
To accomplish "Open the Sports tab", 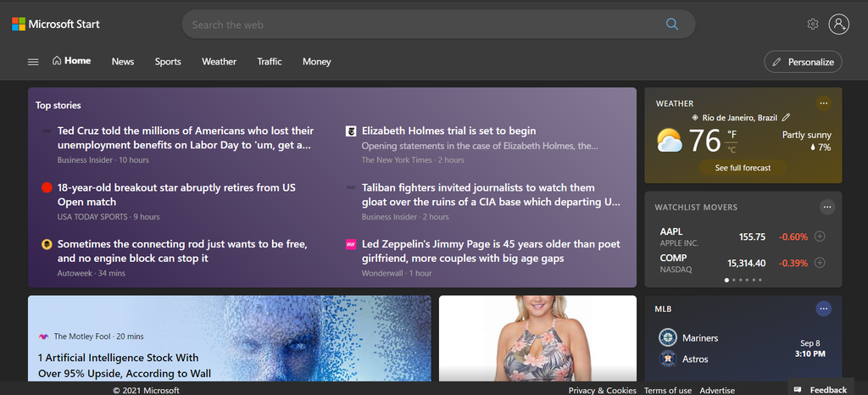I will [168, 61].
